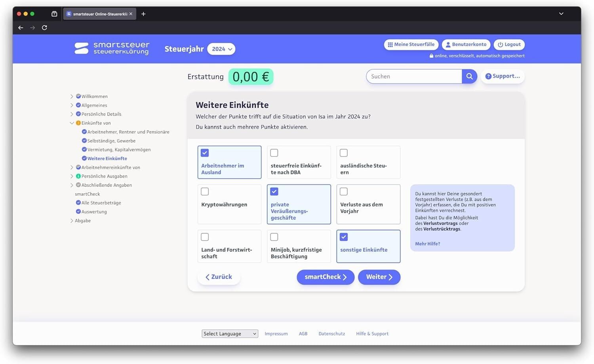Click the orange warning icon beside Einkünfte von
The height and width of the screenshot is (364, 594).
pyautogui.click(x=78, y=123)
